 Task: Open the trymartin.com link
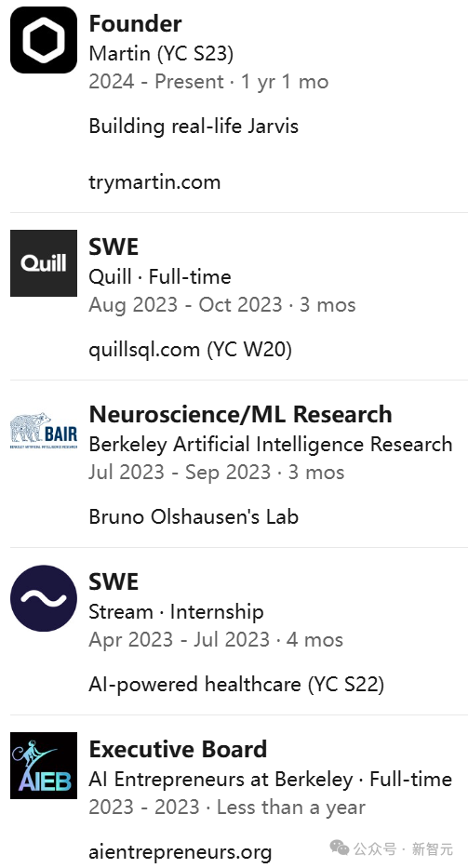click(x=154, y=182)
